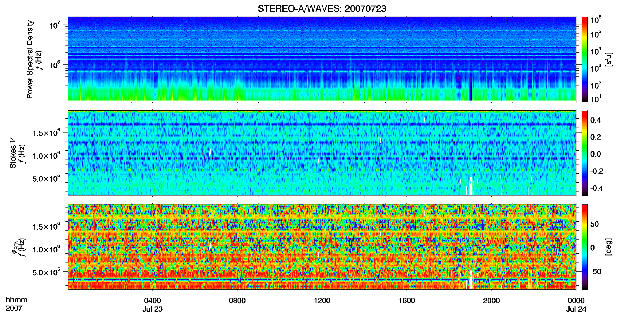Click the 2007 year label under hhmm
644x332 pixels.
coord(14,308)
